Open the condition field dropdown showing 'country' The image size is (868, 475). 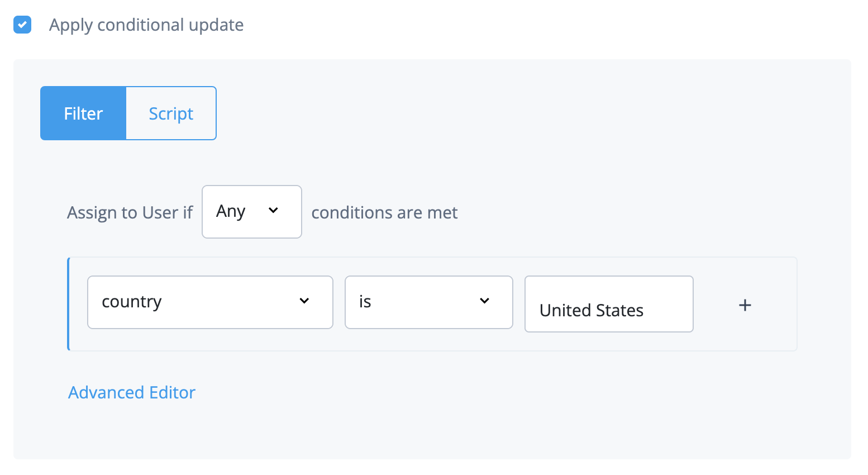209,302
